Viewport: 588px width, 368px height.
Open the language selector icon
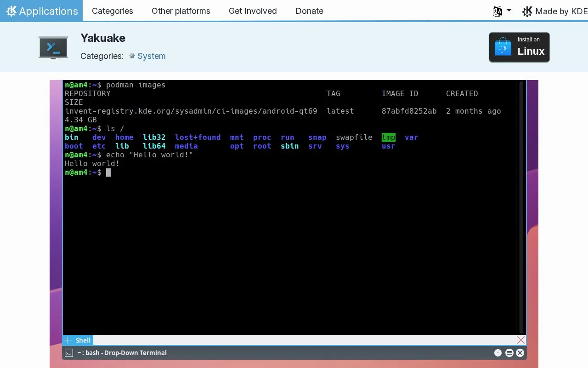pyautogui.click(x=497, y=11)
